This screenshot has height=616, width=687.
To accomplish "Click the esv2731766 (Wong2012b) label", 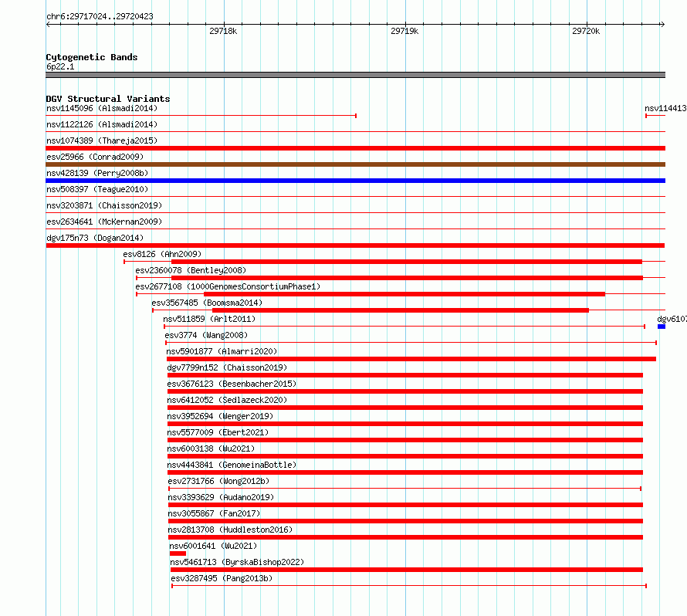I will 218,481.
